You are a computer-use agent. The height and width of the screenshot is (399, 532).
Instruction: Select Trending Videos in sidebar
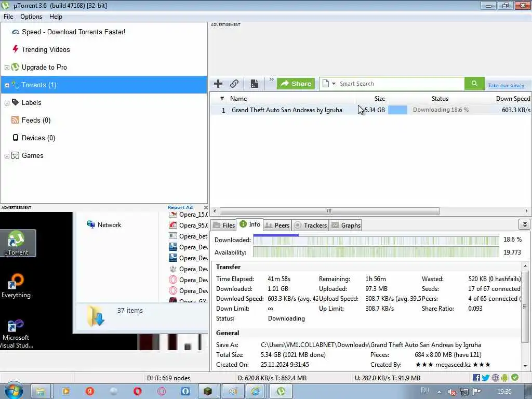pyautogui.click(x=46, y=49)
